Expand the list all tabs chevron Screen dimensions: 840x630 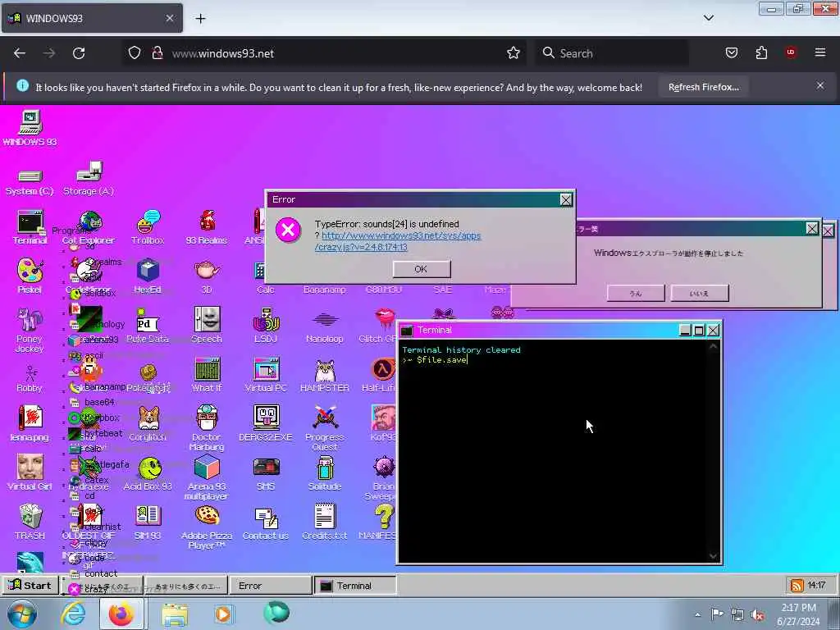click(x=708, y=18)
